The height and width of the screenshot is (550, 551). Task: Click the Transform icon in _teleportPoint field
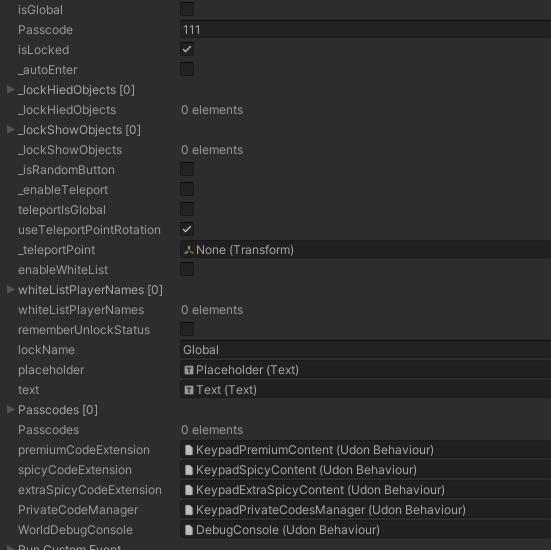click(189, 250)
